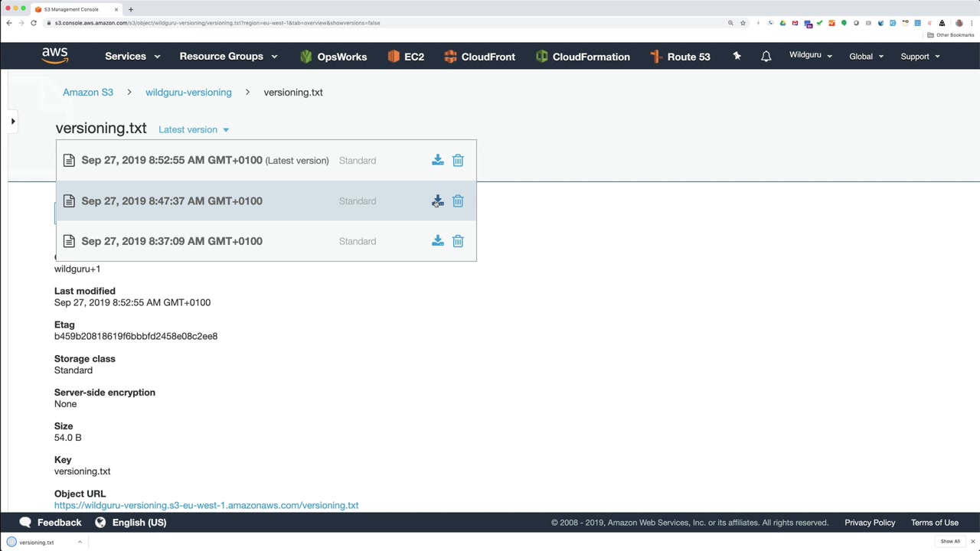This screenshot has width=980, height=551.
Task: Download the 8:52:55 AM latest version
Action: (437, 160)
